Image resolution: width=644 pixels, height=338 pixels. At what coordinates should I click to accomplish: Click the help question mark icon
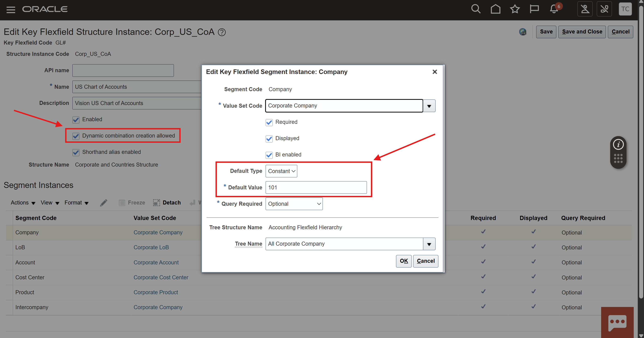222,32
